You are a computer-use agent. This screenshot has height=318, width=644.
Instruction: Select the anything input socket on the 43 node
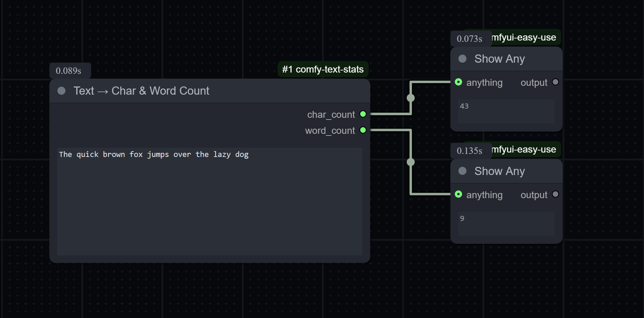point(458,82)
